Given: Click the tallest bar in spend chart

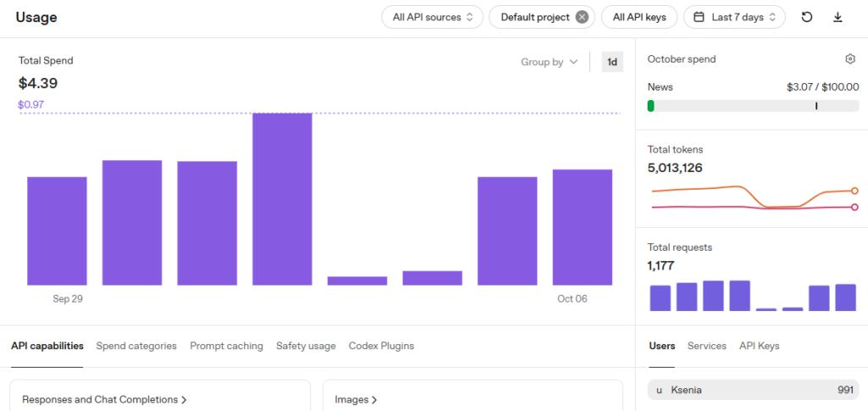Looking at the screenshot, I should pos(281,199).
